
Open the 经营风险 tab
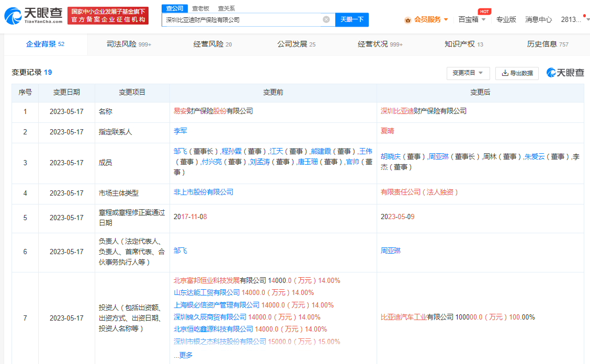pyautogui.click(x=212, y=44)
